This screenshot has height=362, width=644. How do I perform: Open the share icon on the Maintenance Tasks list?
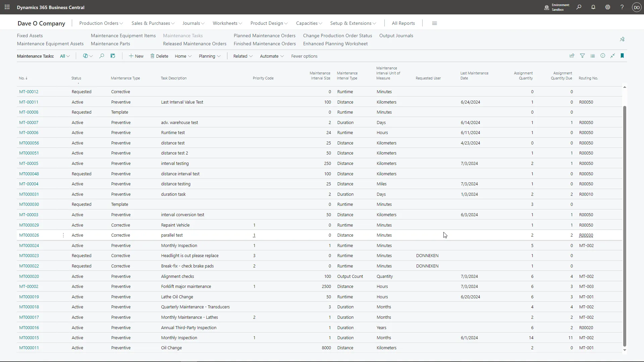point(572,56)
